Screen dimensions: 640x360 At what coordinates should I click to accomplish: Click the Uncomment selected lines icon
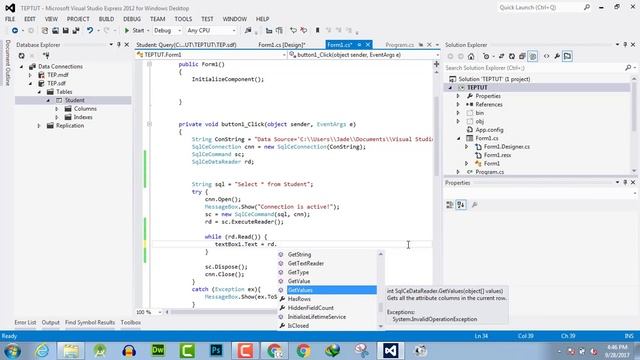[304, 31]
